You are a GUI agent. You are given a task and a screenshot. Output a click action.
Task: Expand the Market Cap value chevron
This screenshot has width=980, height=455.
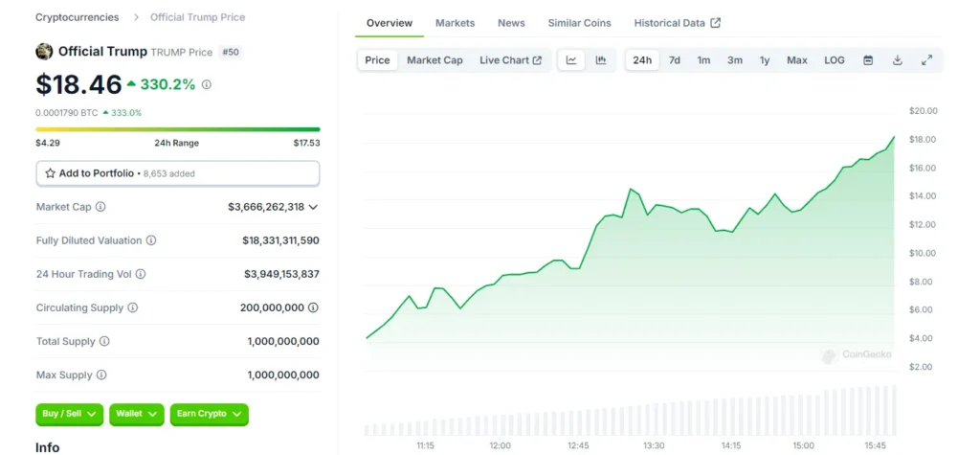[313, 207]
